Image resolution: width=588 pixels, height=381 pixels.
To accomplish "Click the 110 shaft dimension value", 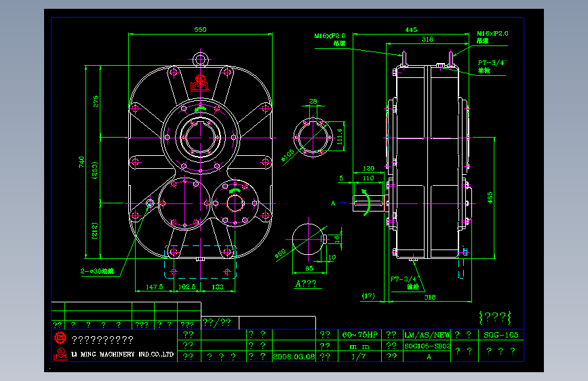I will [x=368, y=178].
